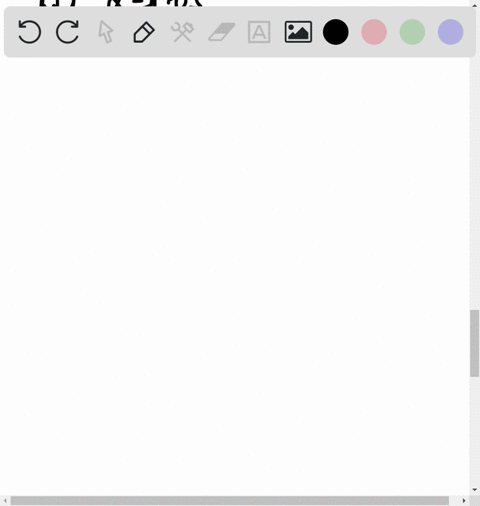
Task: Choose the pen drawing tool
Action: [144, 32]
